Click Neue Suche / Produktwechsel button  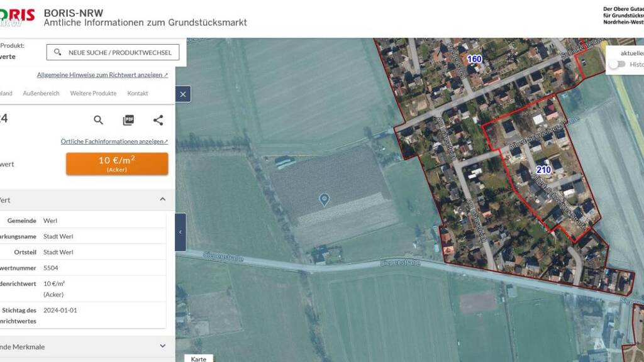(x=113, y=52)
